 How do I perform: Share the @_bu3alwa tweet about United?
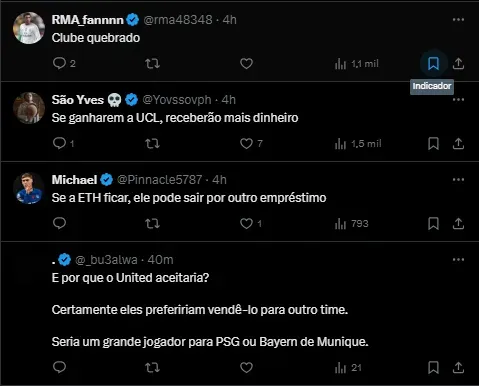(x=458, y=367)
